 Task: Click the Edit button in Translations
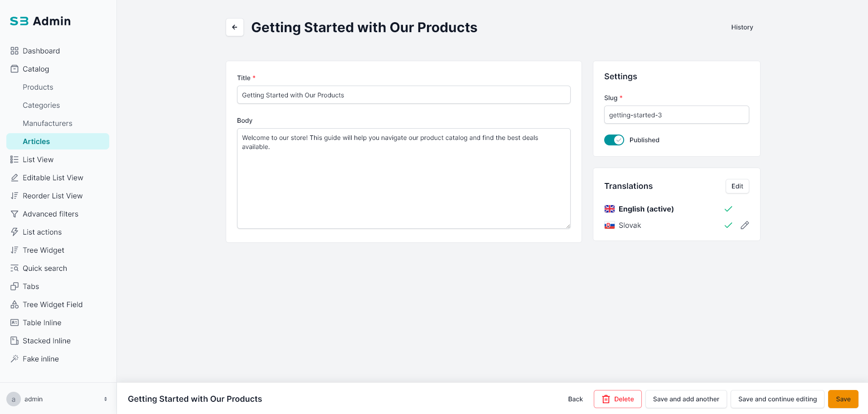click(737, 186)
